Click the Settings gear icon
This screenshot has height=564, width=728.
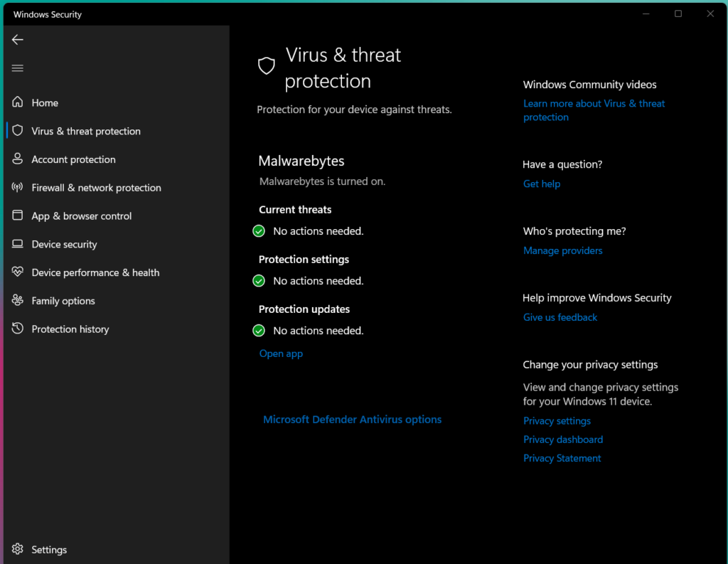coord(18,549)
